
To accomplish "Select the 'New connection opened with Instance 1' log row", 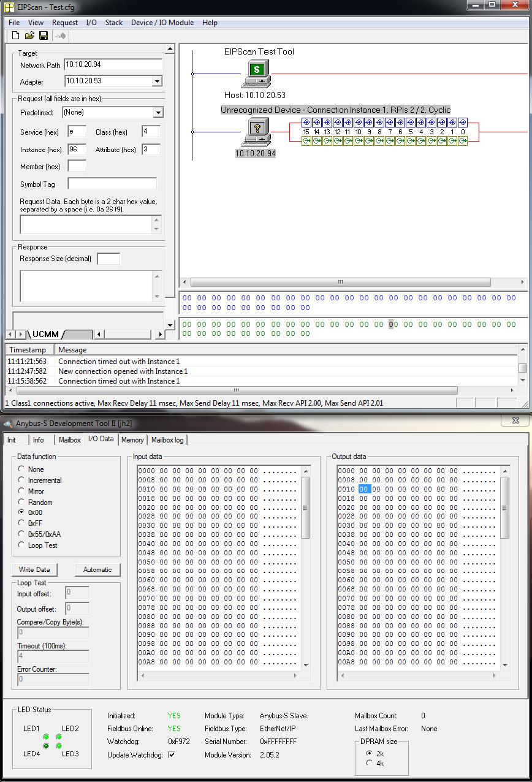I will tap(262, 371).
